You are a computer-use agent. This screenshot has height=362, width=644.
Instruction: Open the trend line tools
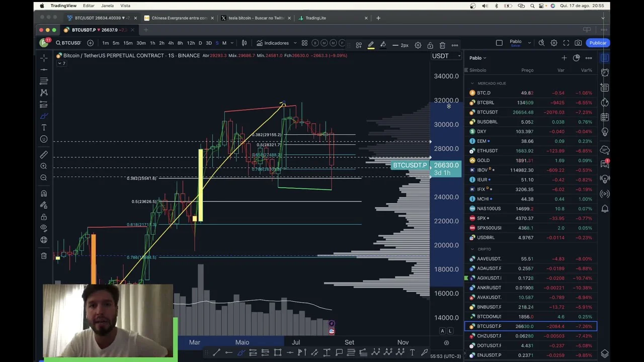[44, 69]
